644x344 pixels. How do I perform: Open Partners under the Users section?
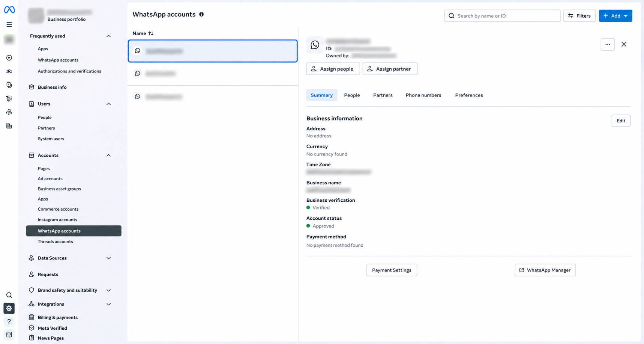point(46,128)
